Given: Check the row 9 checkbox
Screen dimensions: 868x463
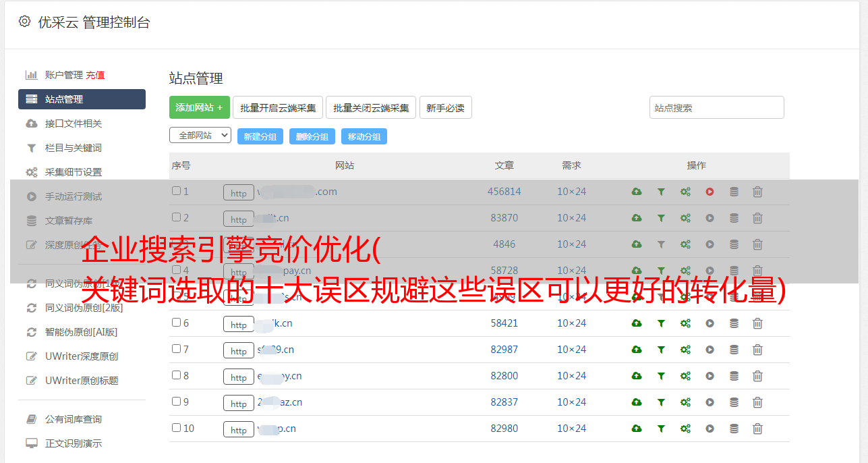Looking at the screenshot, I should [x=176, y=402].
